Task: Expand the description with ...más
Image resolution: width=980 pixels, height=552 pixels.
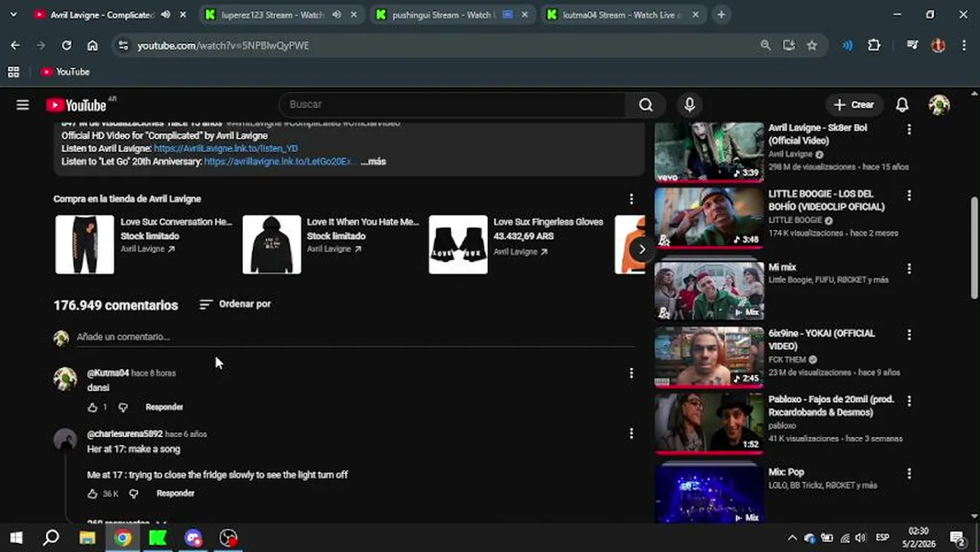Action: (x=373, y=162)
